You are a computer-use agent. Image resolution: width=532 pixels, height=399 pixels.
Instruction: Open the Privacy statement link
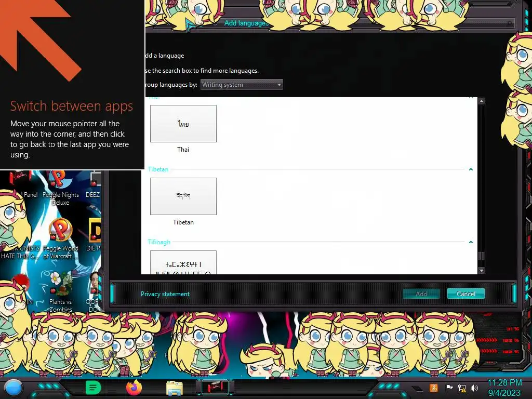[x=165, y=294]
